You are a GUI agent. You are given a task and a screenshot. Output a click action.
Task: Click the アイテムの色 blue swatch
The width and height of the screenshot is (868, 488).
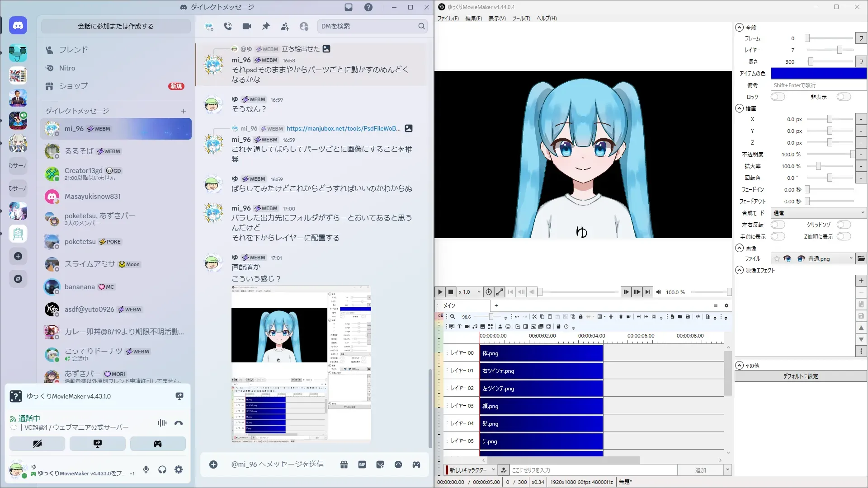(x=818, y=73)
